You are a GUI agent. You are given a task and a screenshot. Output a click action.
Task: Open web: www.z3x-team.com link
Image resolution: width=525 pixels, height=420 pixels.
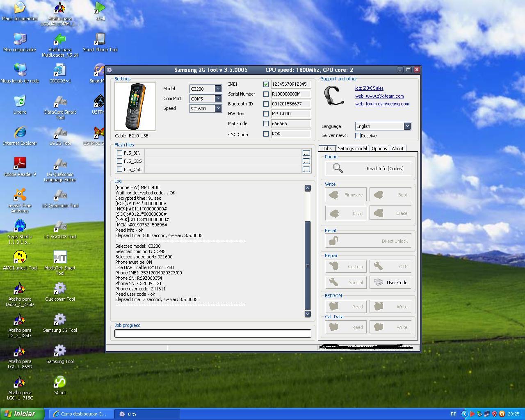(x=379, y=96)
